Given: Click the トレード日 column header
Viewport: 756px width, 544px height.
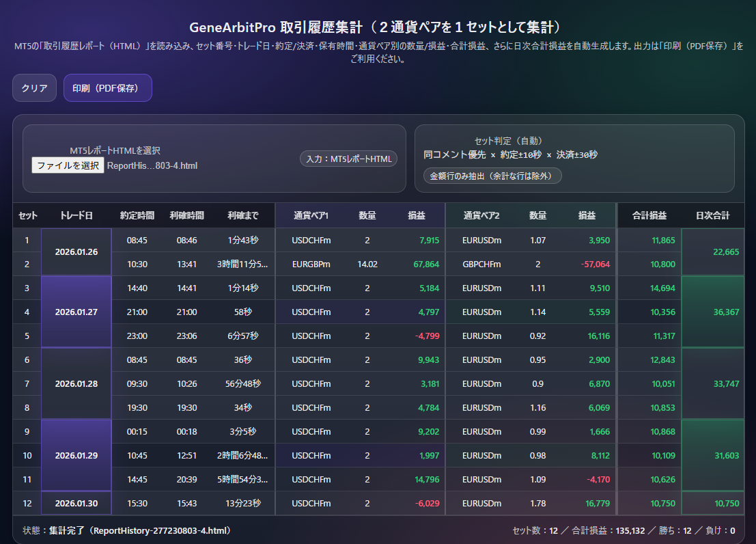Looking at the screenshot, I should [x=76, y=215].
